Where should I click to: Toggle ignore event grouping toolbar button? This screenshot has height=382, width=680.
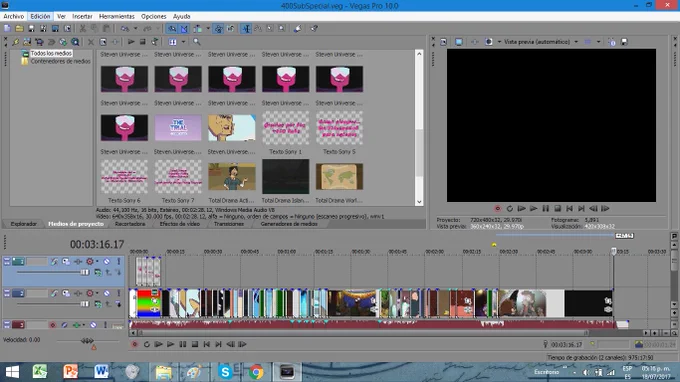(x=231, y=29)
